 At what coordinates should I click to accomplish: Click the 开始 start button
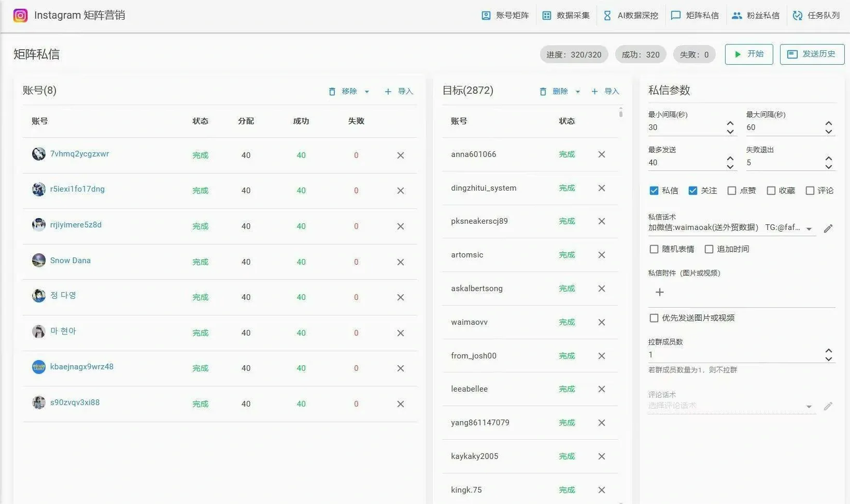749,54
